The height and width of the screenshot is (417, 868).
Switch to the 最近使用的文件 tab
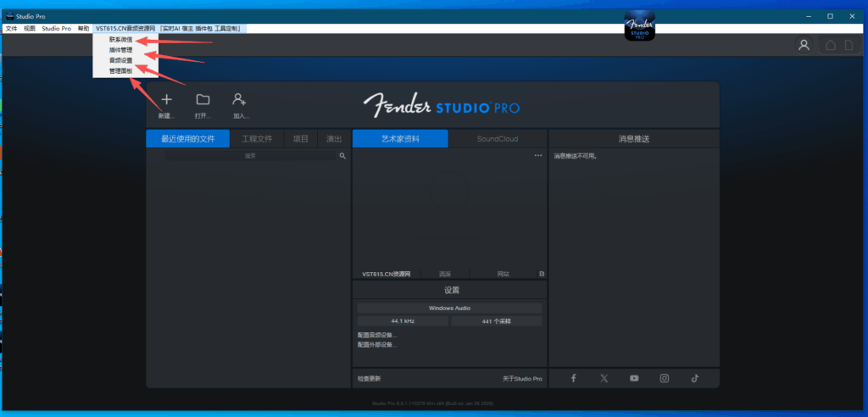pyautogui.click(x=187, y=139)
